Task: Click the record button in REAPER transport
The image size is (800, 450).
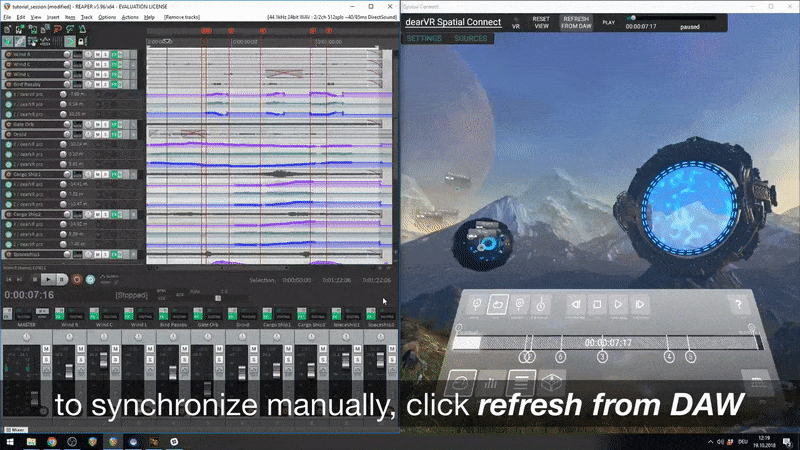Action: [x=77, y=280]
